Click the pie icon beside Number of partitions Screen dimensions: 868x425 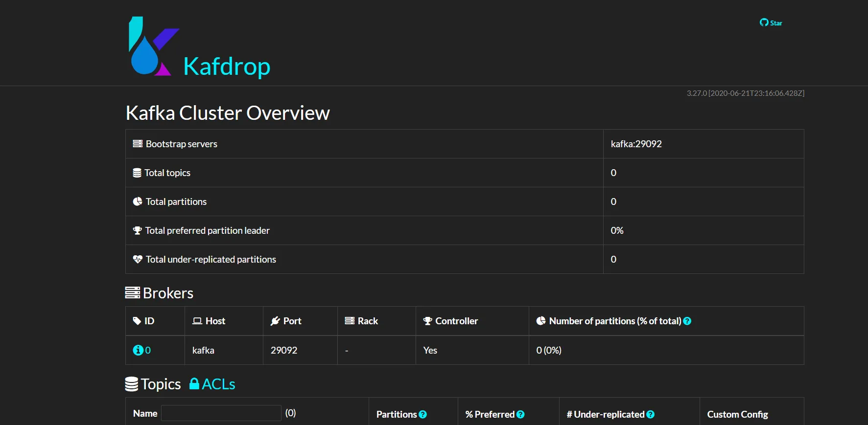[541, 321]
